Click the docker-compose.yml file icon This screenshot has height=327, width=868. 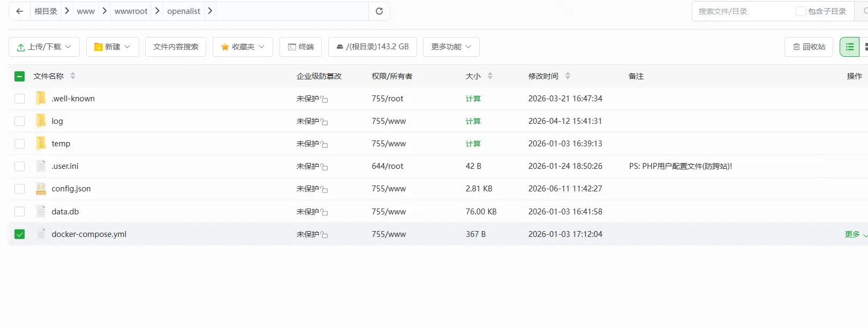[x=41, y=234]
